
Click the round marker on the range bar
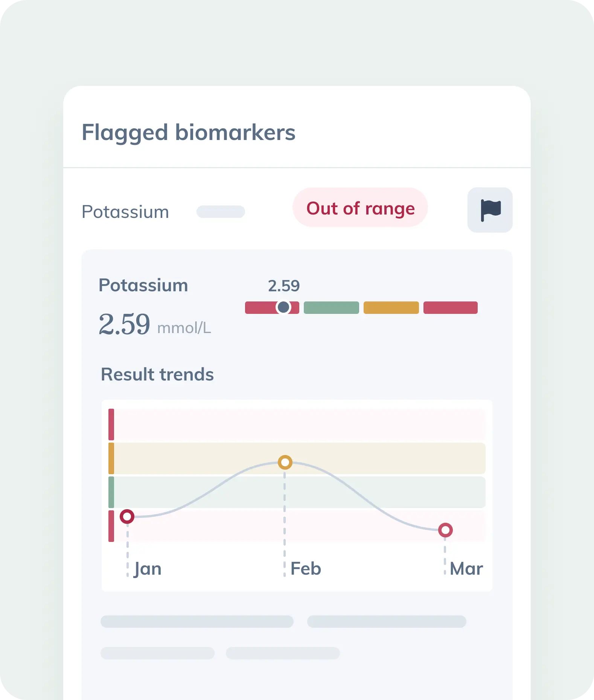tap(283, 307)
